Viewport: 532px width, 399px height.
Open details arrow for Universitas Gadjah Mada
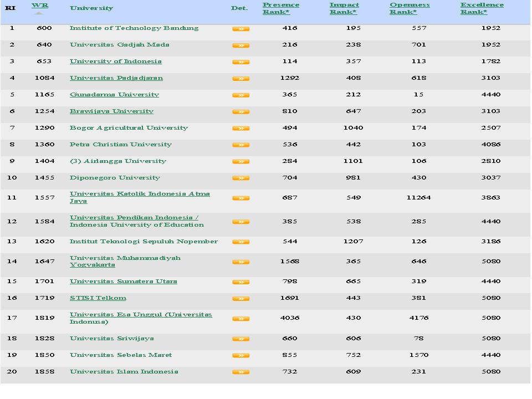click(x=241, y=45)
